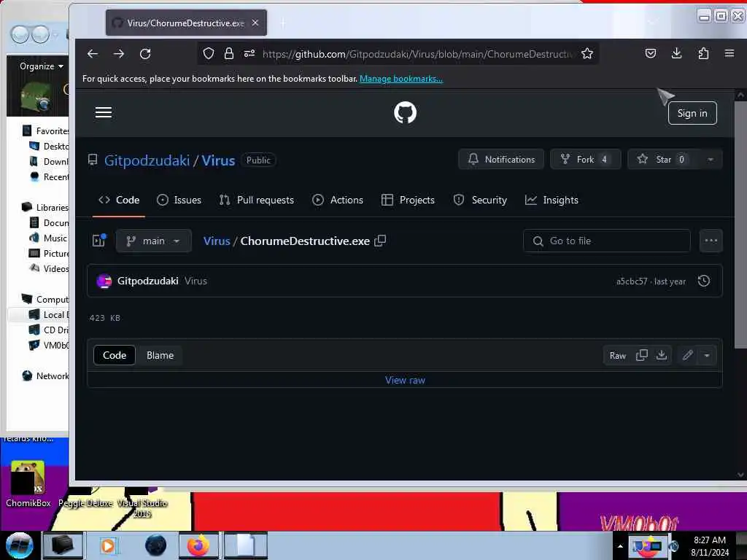Click the browser forward arrow

click(119, 54)
